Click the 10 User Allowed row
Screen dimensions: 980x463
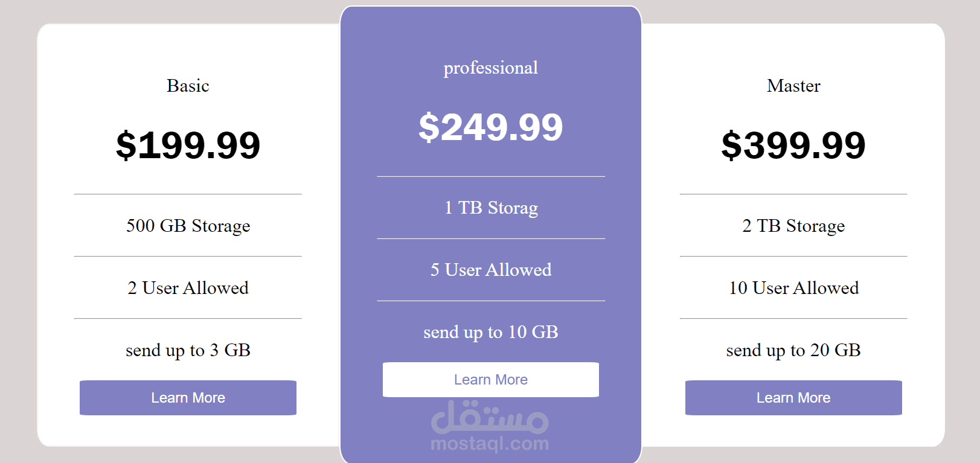pos(793,288)
